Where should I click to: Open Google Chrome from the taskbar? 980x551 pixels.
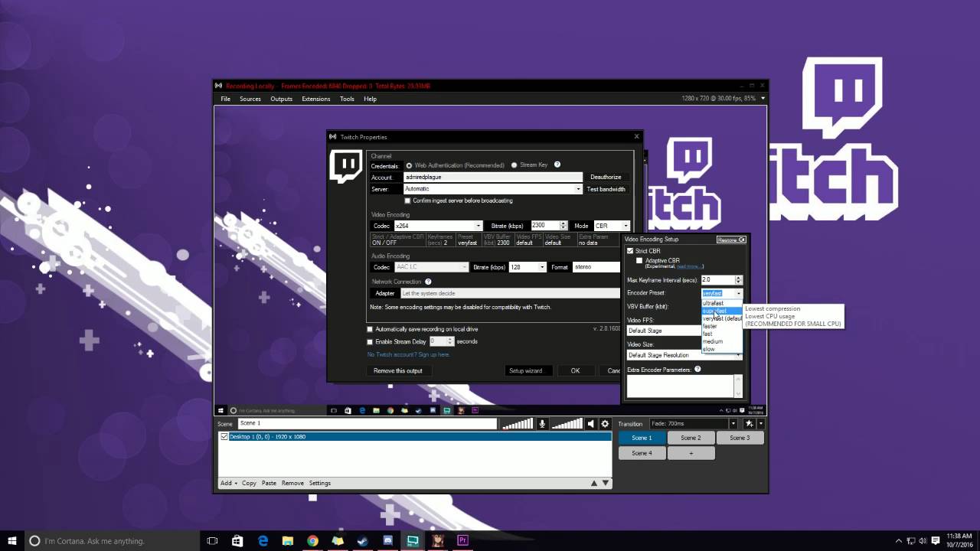[x=312, y=541]
